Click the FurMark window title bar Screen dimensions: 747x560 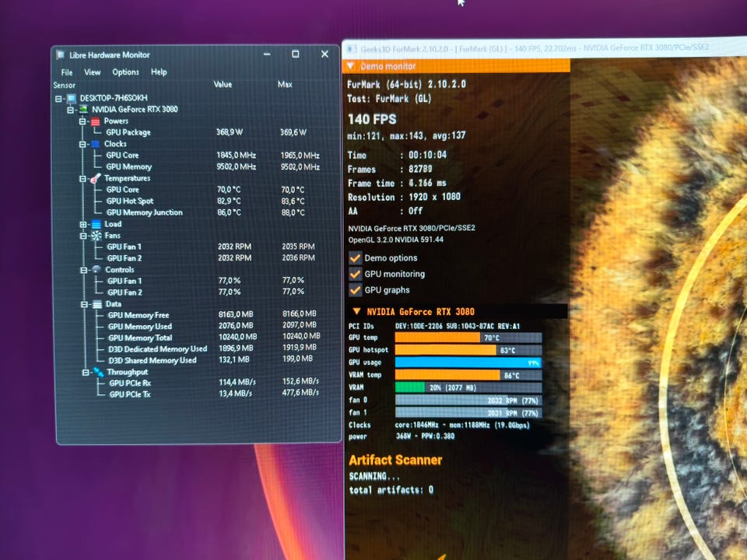pos(545,48)
